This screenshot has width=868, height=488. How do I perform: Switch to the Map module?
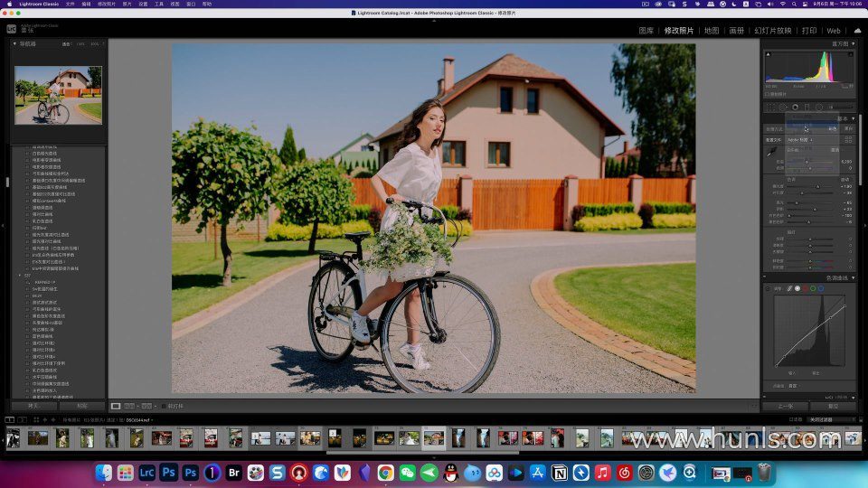click(x=711, y=31)
